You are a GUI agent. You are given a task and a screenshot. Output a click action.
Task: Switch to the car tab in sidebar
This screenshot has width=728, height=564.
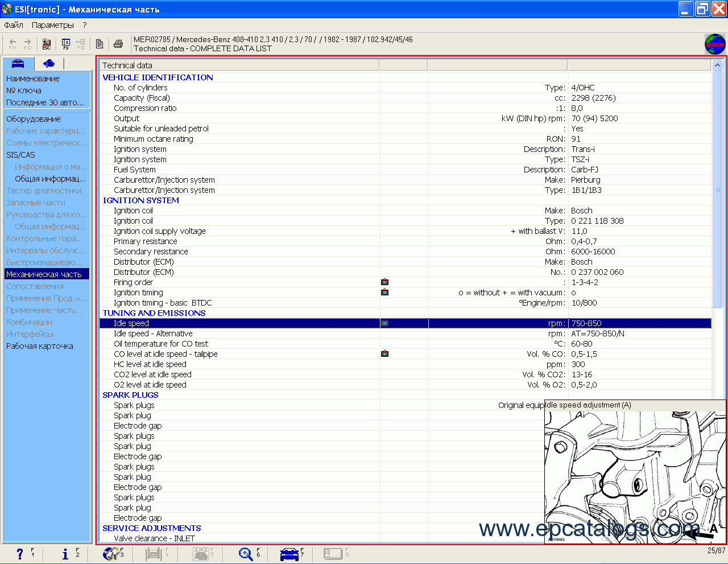pos(18,63)
